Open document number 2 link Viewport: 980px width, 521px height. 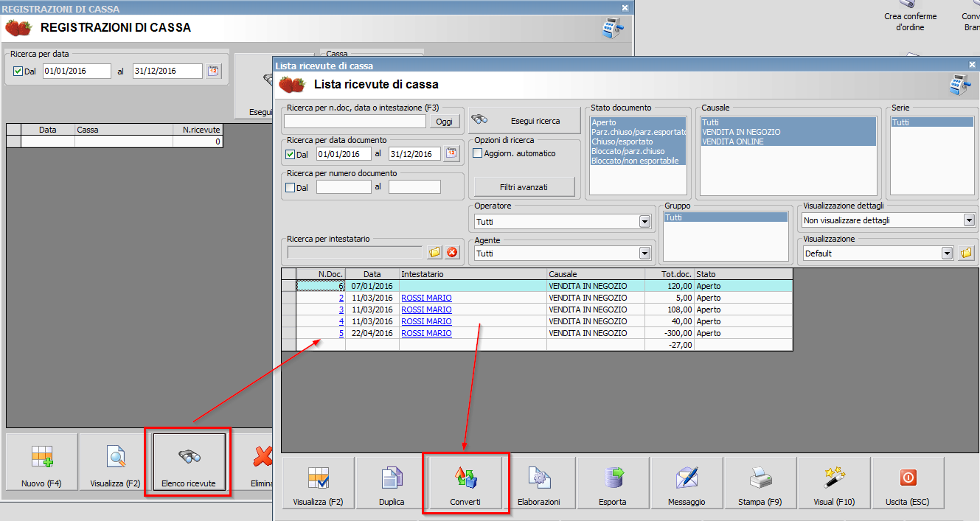(x=341, y=298)
